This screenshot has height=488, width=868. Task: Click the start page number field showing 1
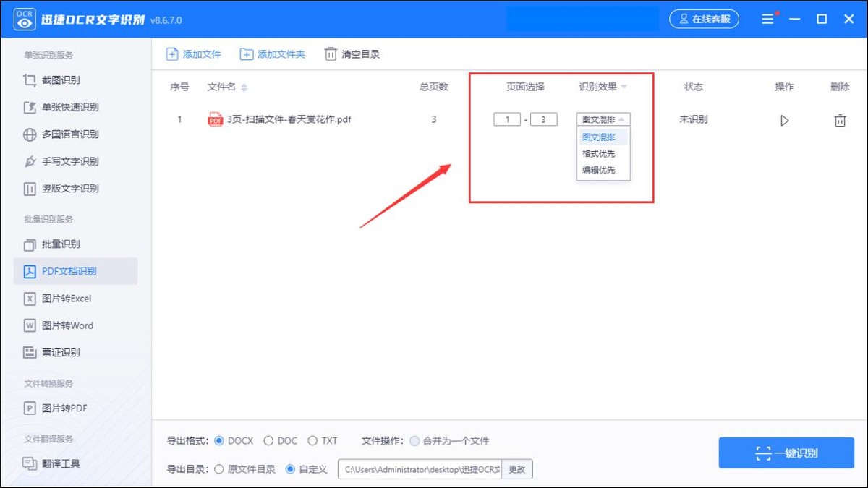coord(507,119)
